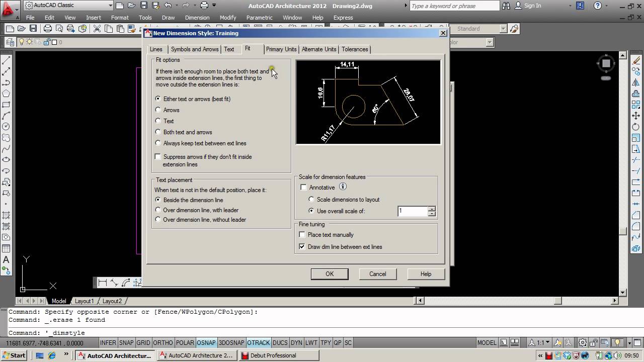The width and height of the screenshot is (644, 362).
Task: Click the overall scale input field
Action: click(413, 211)
